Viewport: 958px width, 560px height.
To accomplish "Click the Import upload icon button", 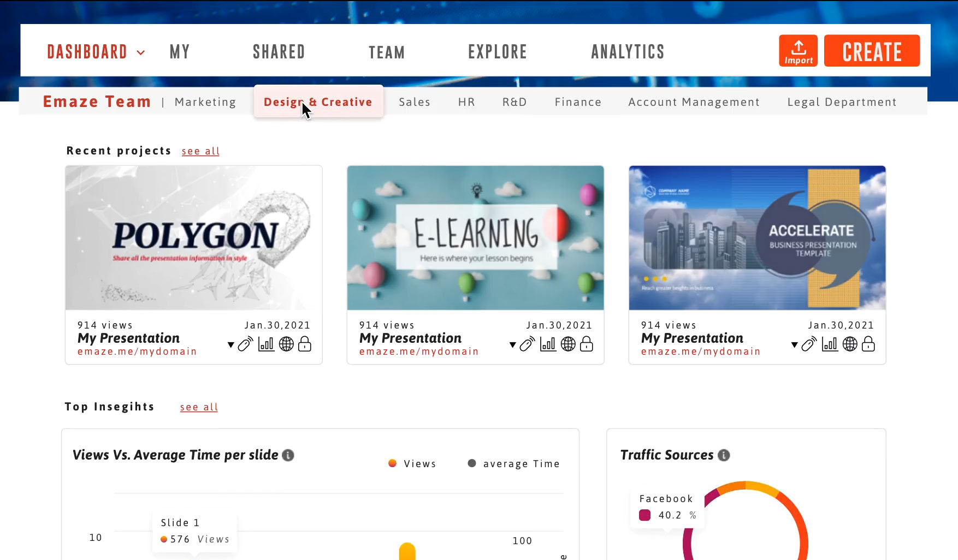I will coord(798,51).
